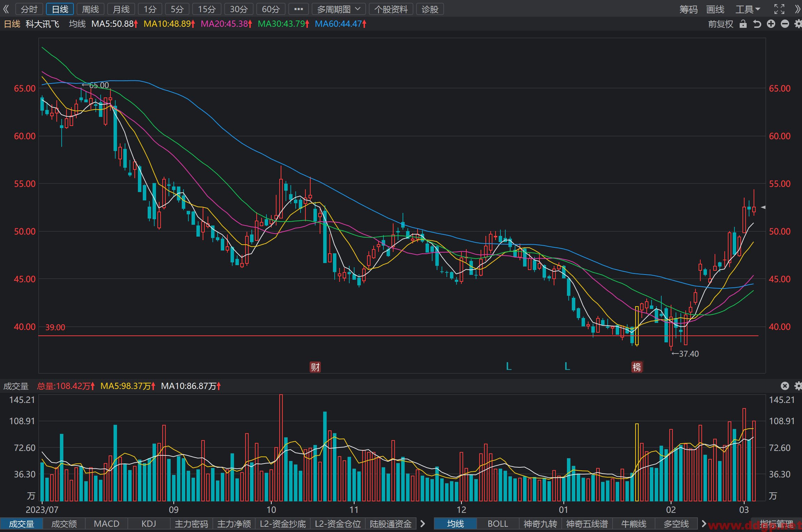
Task: Open 多周期图 dropdown
Action: 338,9
